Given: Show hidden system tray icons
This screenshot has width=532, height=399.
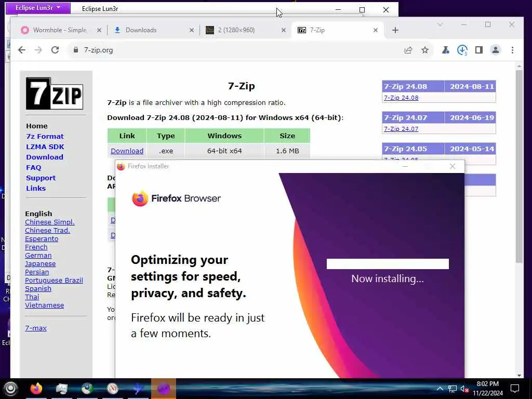Looking at the screenshot, I should point(440,389).
